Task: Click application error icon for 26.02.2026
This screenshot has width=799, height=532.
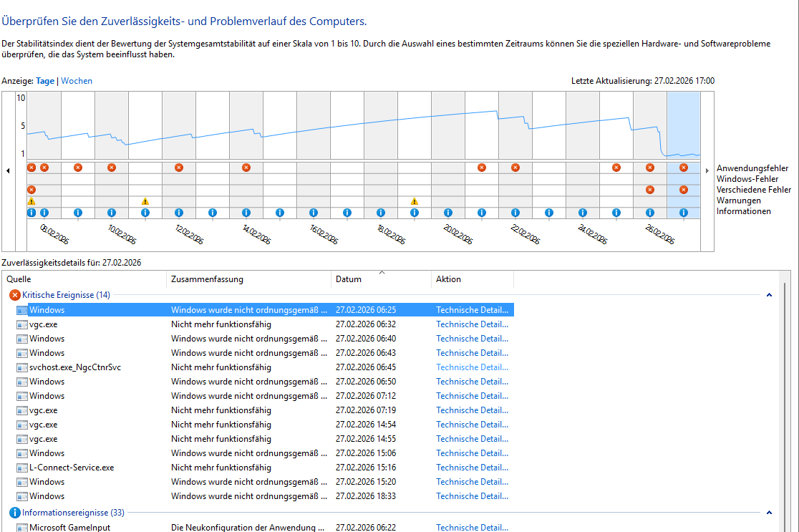Action: click(x=649, y=168)
